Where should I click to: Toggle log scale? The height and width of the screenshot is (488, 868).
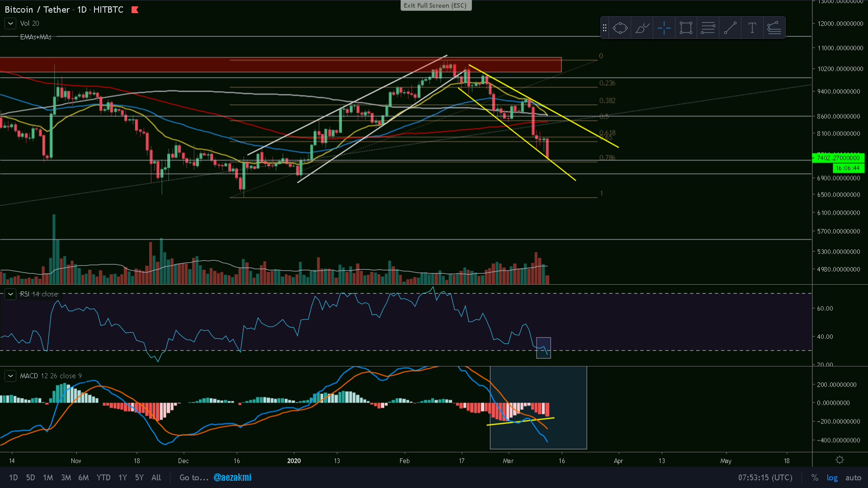(832, 478)
